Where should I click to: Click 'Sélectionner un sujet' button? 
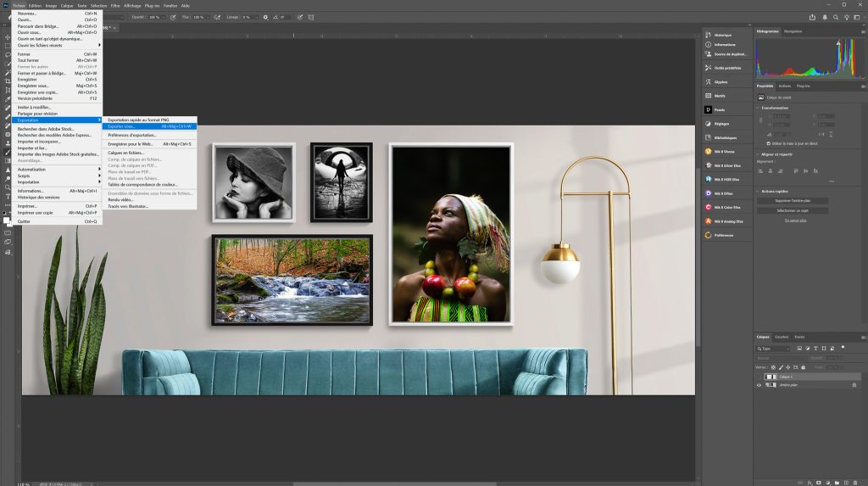pos(793,210)
